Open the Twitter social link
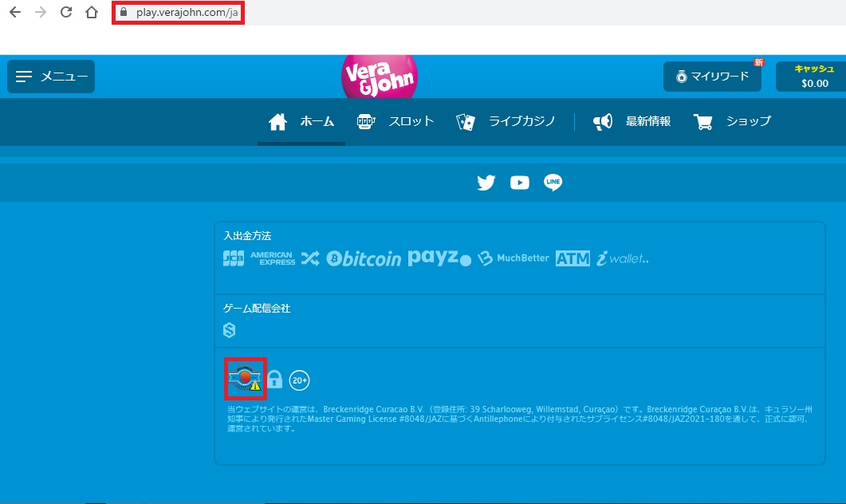This screenshot has width=846, height=504. pyautogui.click(x=486, y=183)
